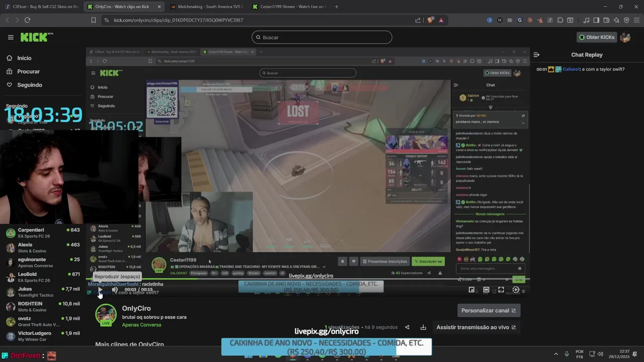Bookmark this page
Viewport: 644px width, 362px height.
coord(93,20)
